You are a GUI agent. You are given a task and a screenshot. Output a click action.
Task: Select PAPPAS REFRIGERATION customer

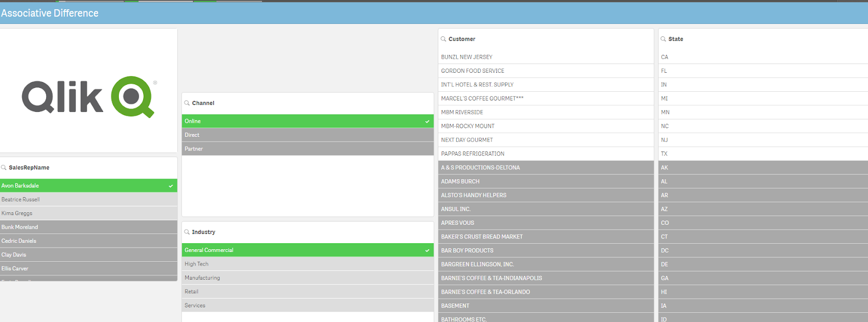pos(546,154)
